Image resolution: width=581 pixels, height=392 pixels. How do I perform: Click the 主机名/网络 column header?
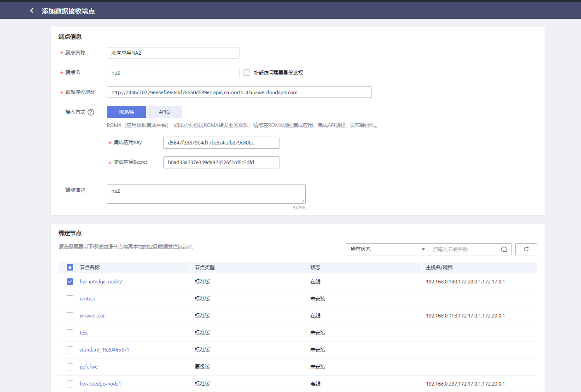pos(440,267)
